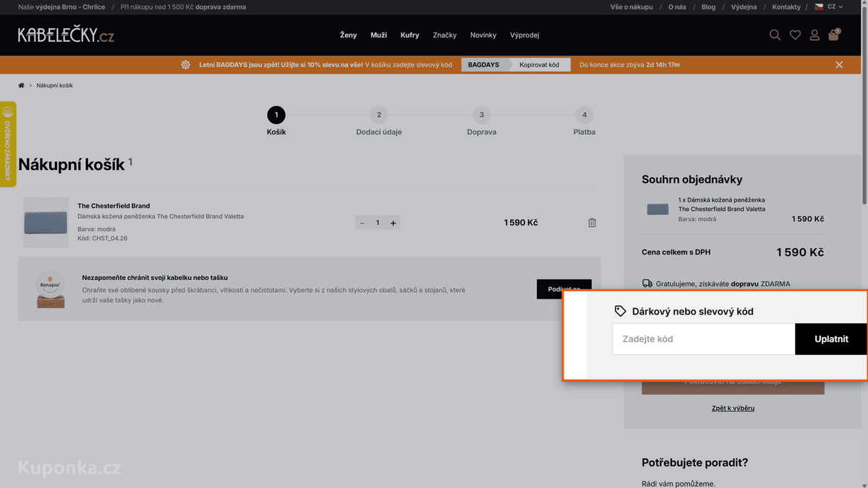Select checkout step 2 Dodací údaje
Viewport: 868px width, 488px height.
tap(379, 121)
